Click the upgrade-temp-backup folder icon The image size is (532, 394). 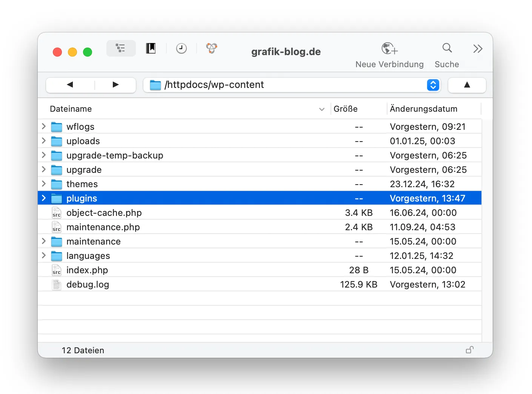coord(57,155)
